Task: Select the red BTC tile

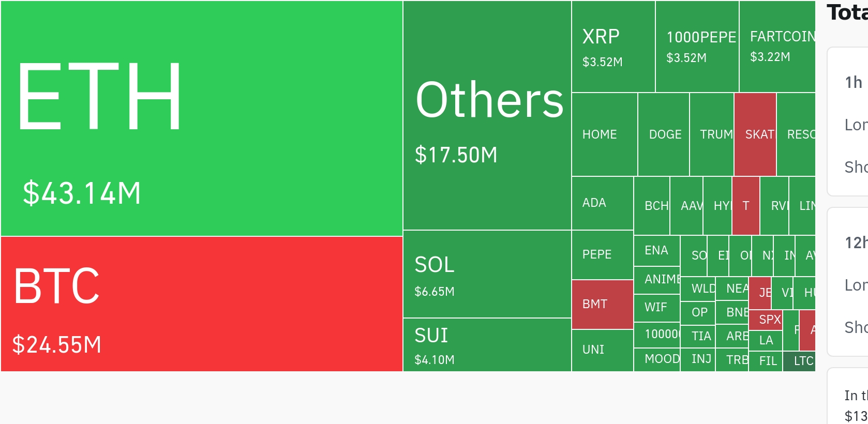Action: pyautogui.click(x=202, y=304)
